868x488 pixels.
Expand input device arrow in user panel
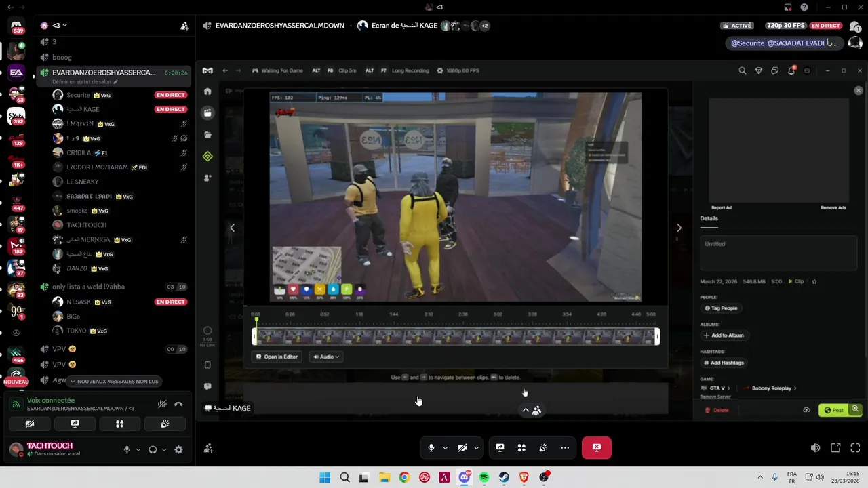138,449
